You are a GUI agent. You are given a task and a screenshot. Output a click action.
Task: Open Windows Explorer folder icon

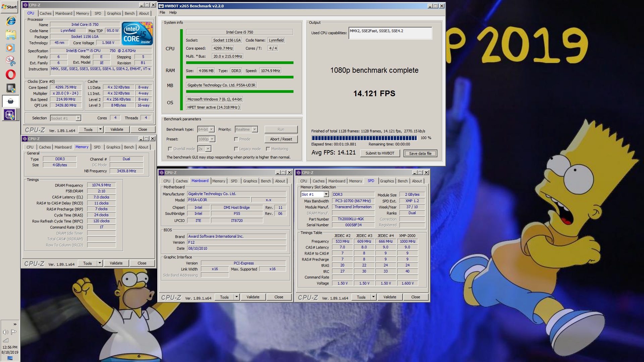11,35
